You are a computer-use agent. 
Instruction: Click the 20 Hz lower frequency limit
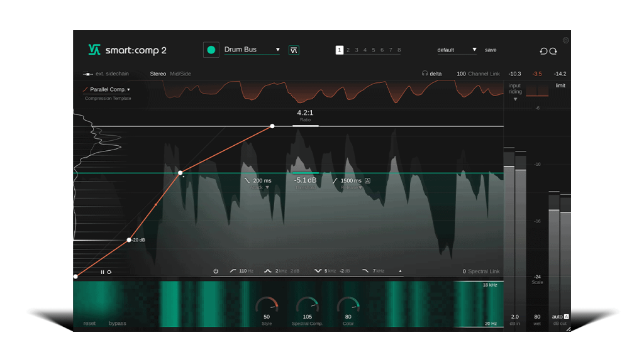(491, 324)
